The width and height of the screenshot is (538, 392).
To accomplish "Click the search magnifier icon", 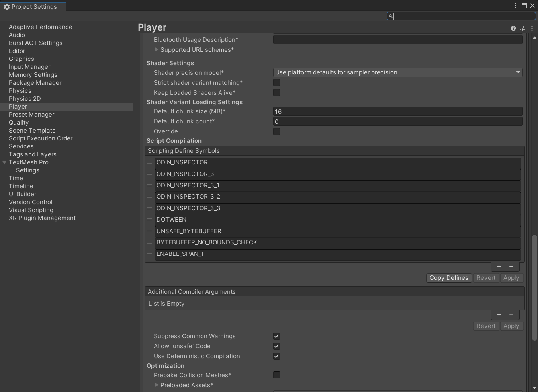I will tap(391, 16).
